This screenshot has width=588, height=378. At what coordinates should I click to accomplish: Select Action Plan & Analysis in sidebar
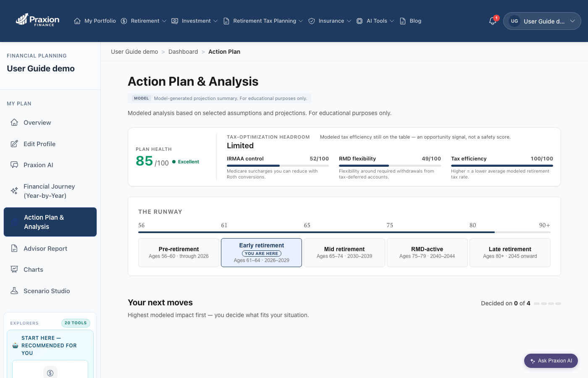click(50, 222)
